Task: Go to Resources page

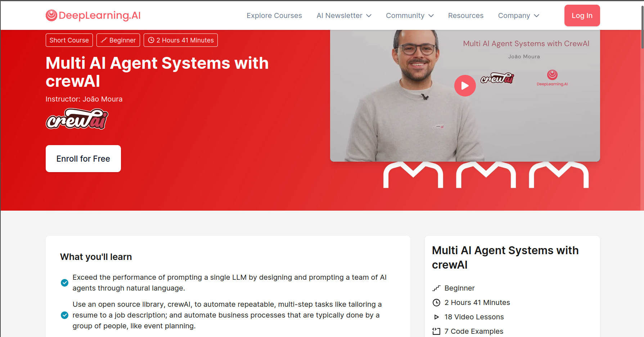Action: (x=466, y=15)
